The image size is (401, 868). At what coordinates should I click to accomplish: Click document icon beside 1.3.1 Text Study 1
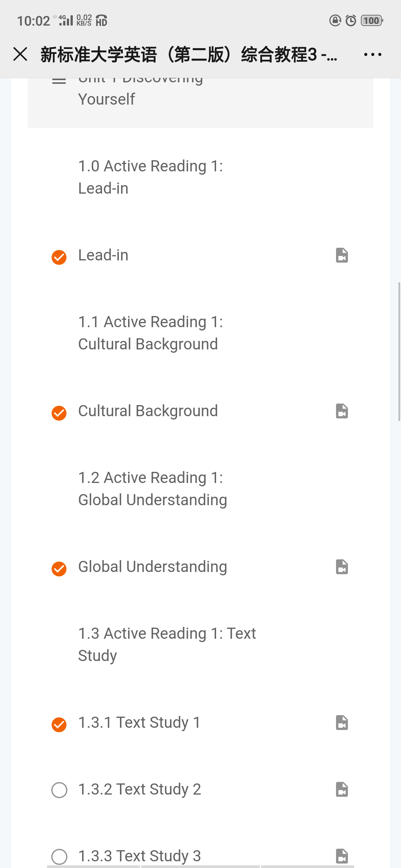tap(342, 723)
